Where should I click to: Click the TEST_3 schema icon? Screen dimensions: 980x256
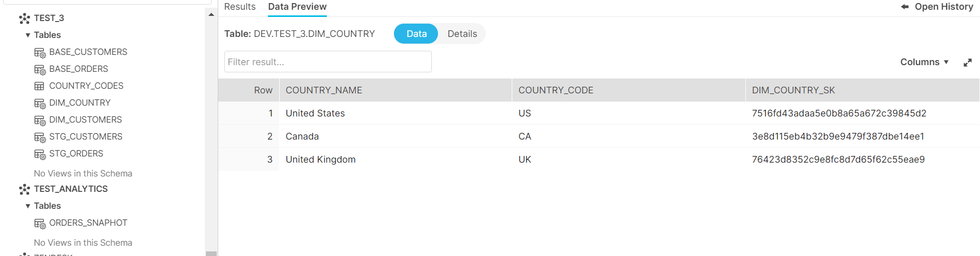25,18
